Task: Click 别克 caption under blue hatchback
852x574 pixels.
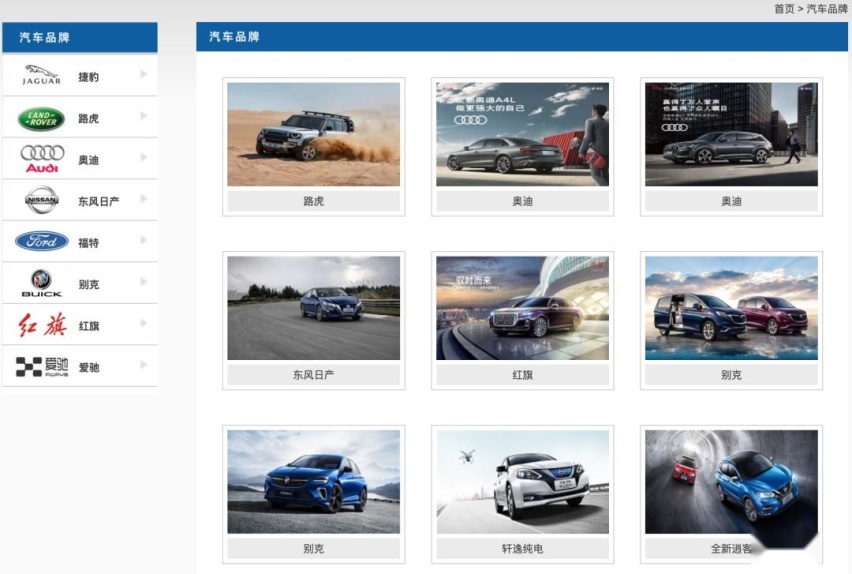Action: pos(314,548)
